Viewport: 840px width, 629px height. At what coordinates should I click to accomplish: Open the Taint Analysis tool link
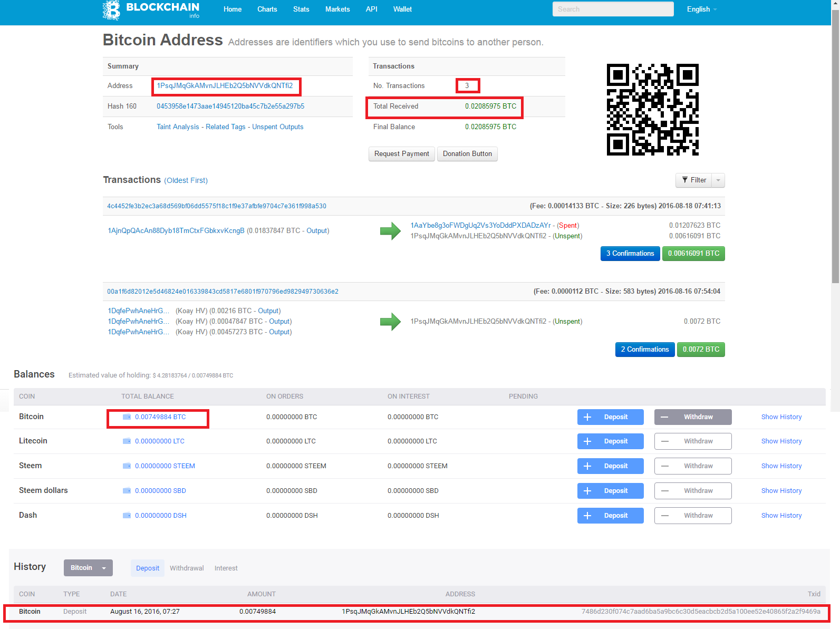(178, 127)
